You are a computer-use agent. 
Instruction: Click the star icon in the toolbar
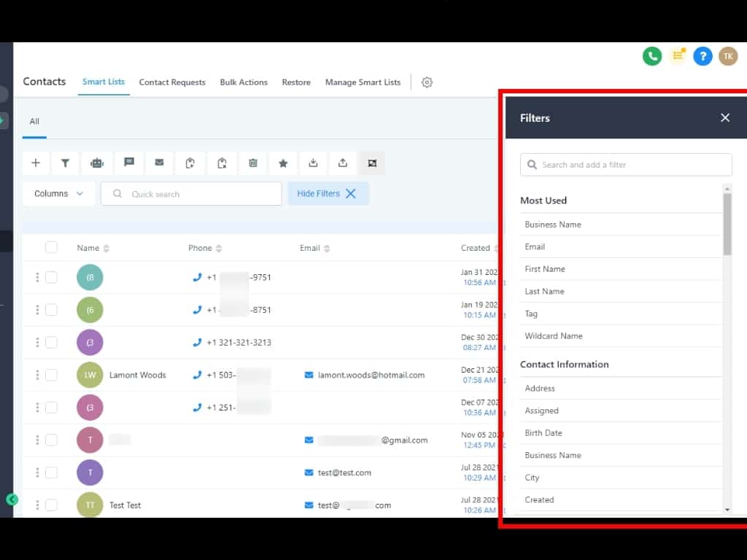[283, 163]
